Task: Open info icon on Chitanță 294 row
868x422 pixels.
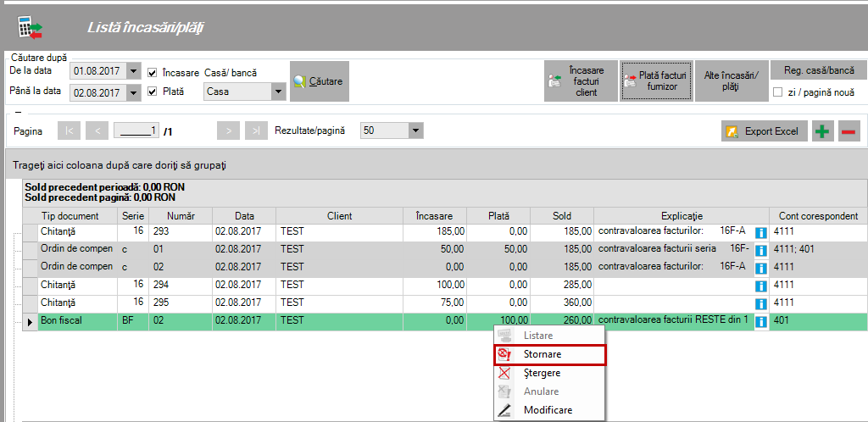Action: pyautogui.click(x=761, y=286)
